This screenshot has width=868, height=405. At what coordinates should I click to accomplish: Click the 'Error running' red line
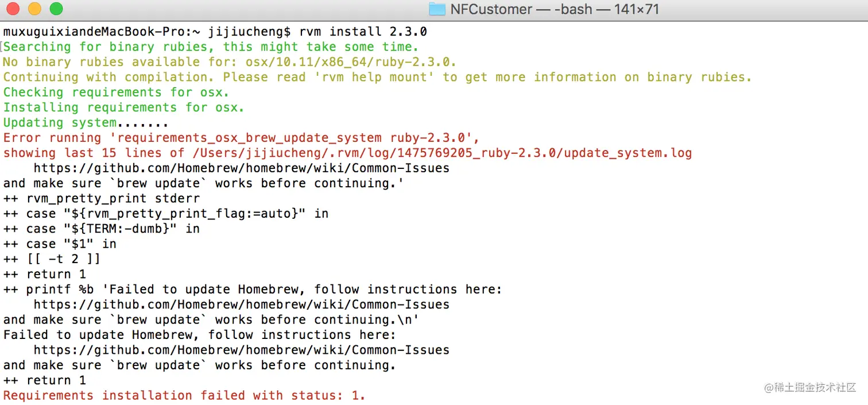pyautogui.click(x=241, y=137)
